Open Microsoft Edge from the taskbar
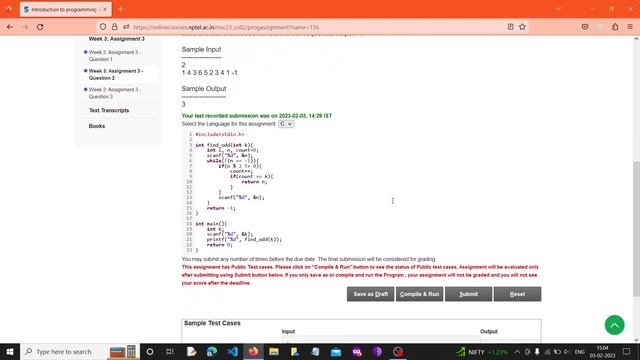The height and width of the screenshot is (360, 640). coord(212,351)
